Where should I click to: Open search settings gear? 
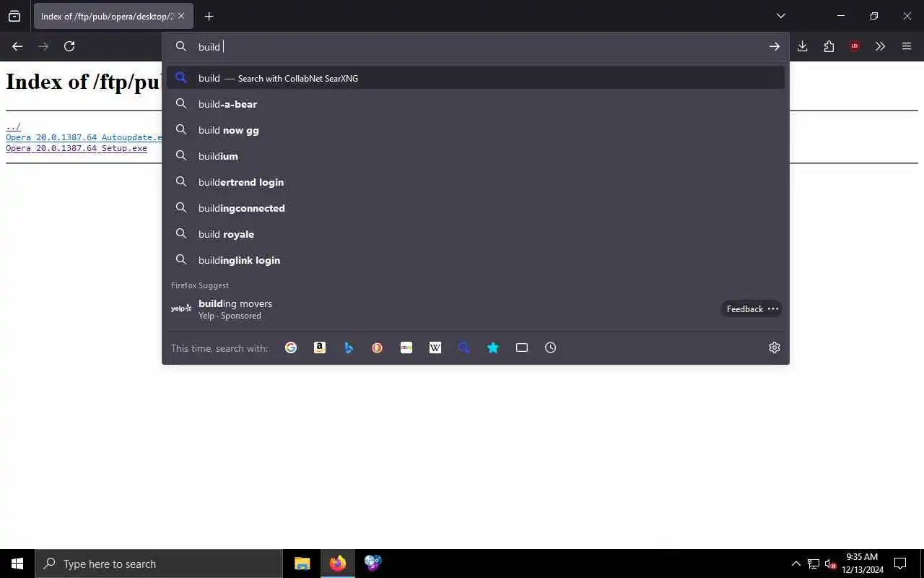775,348
